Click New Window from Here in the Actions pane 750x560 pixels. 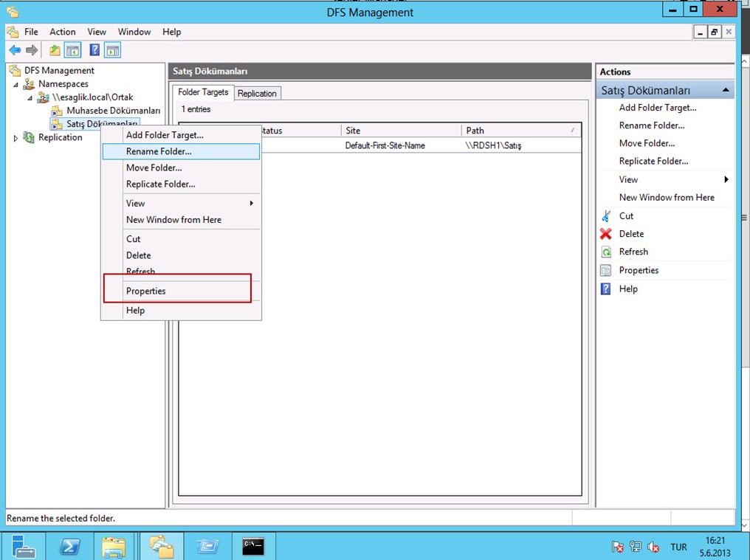[667, 198]
